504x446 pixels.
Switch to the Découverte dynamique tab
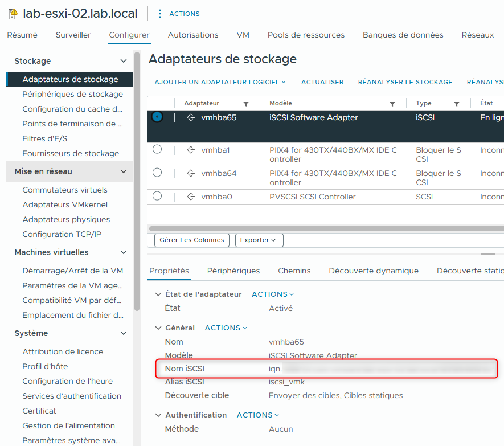tap(374, 271)
